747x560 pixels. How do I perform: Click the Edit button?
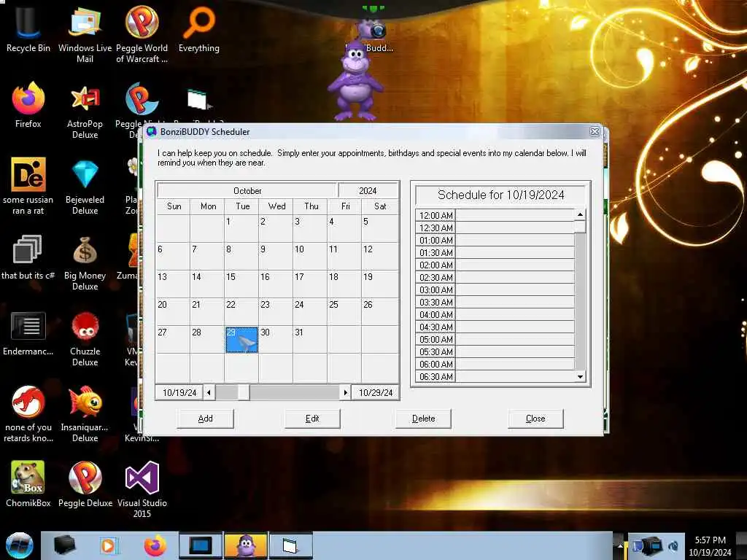click(x=312, y=419)
